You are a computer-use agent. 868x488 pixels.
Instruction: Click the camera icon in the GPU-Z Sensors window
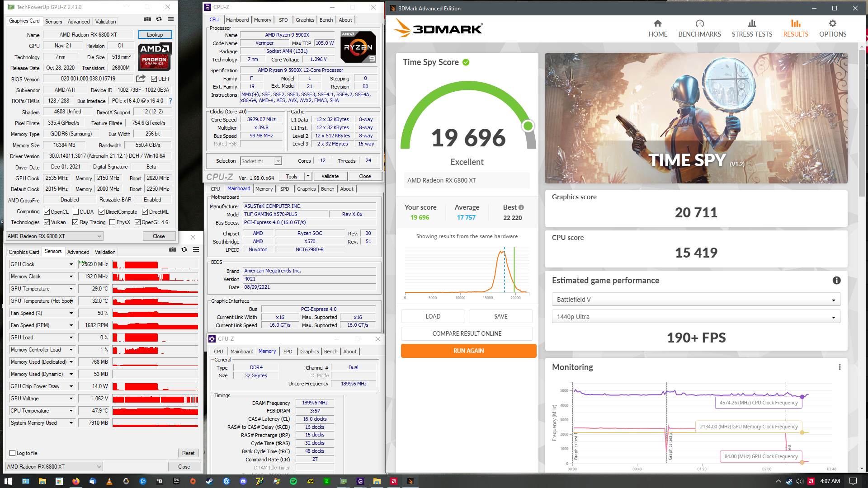click(173, 249)
